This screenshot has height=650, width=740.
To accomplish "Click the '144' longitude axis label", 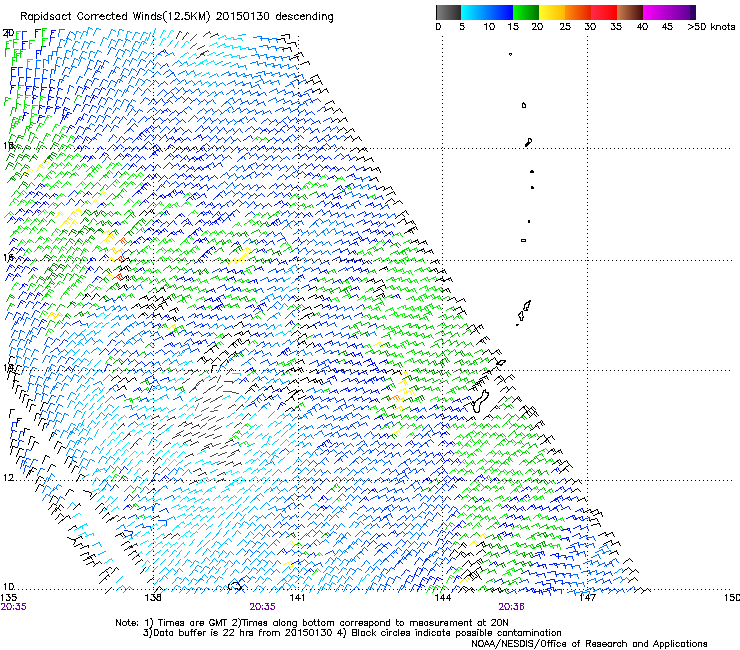I will tap(442, 598).
